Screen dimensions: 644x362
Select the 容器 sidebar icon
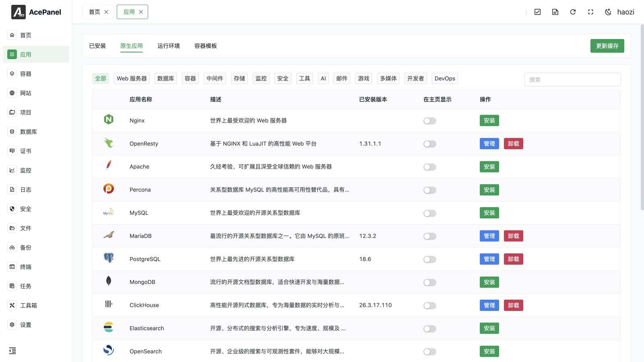point(12,74)
